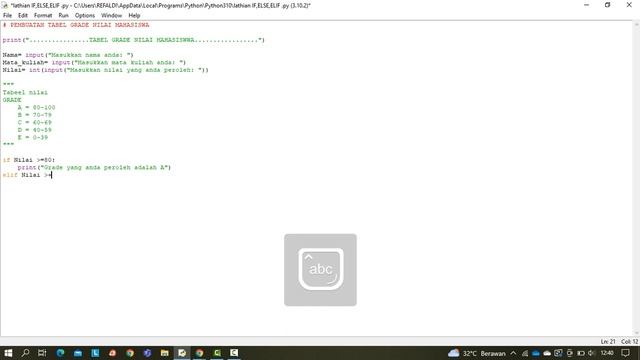Place cursor in Mata_kuliah input line

(x=94, y=62)
